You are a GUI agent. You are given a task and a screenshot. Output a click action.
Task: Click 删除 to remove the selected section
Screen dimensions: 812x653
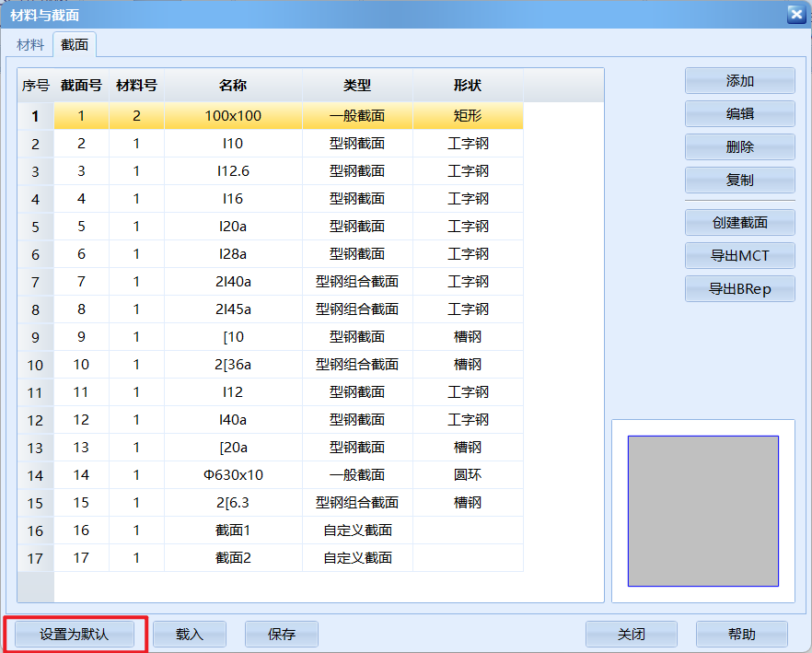coord(739,147)
